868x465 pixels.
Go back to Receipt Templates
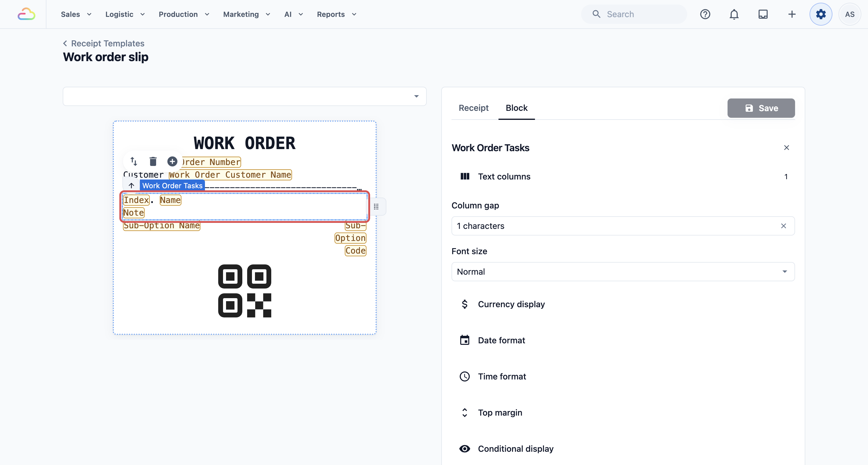[x=104, y=43]
